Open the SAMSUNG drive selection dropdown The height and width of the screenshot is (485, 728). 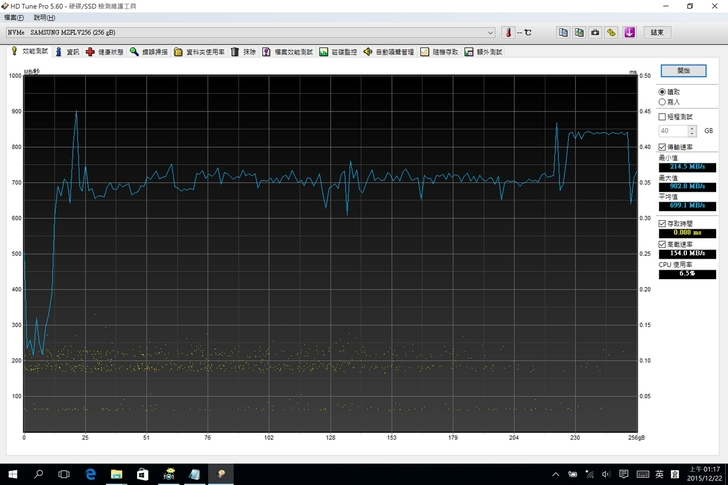tap(490, 32)
